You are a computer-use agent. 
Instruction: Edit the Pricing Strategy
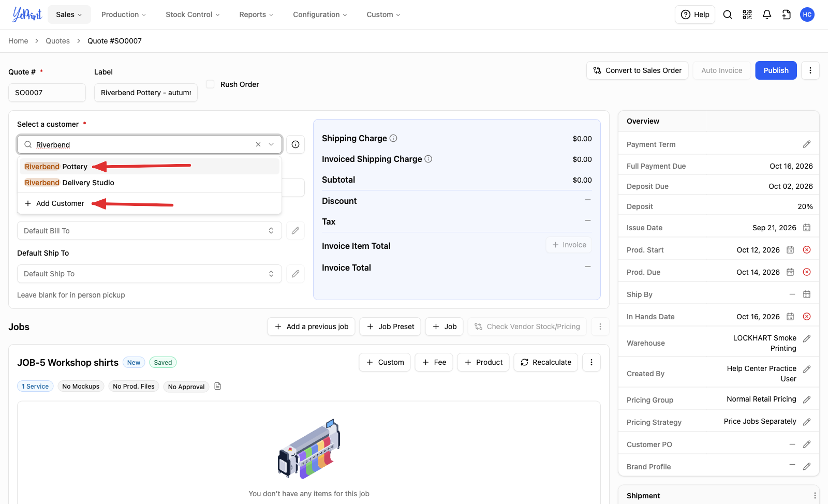pos(807,422)
